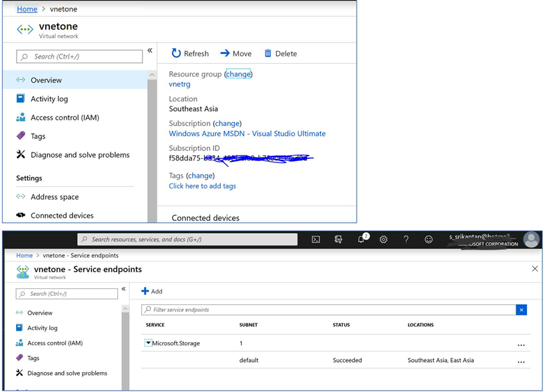545x392 pixels.
Task: Open the notifications bell icon
Action: (x=361, y=240)
